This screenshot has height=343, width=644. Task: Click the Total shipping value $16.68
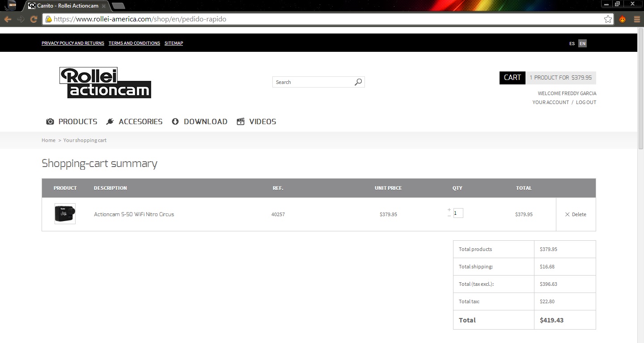click(x=547, y=267)
